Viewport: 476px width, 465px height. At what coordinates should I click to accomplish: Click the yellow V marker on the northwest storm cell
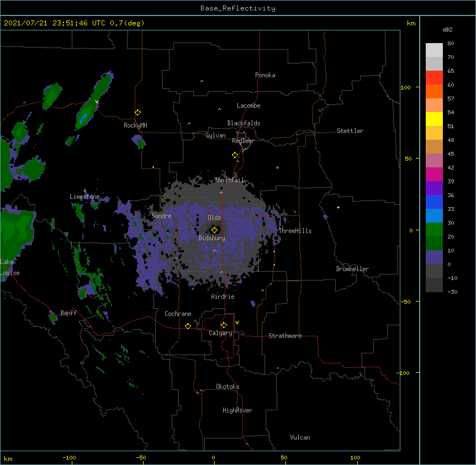pos(97,102)
